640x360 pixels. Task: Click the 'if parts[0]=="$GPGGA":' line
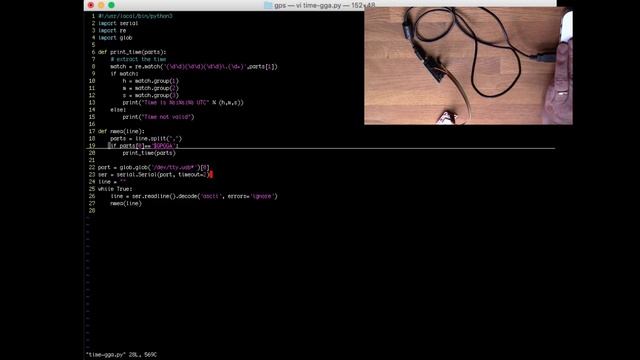point(144,145)
